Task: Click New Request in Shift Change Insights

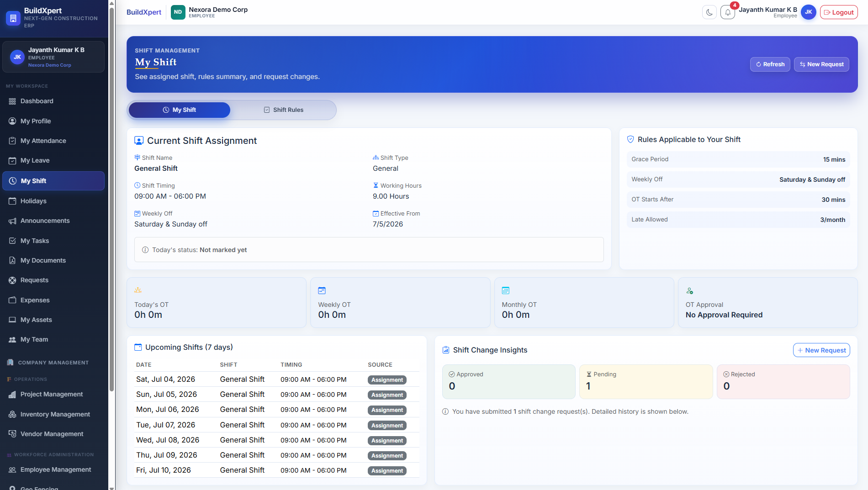Action: tap(821, 350)
